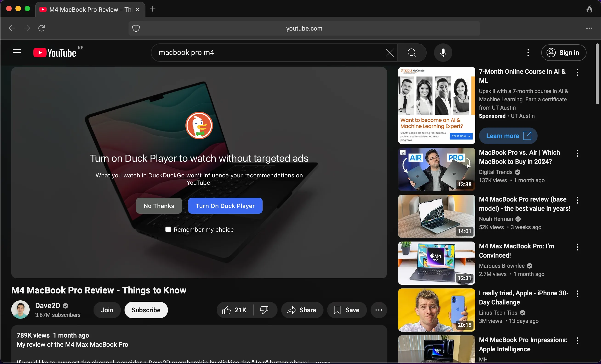The image size is (601, 364).
Task: Open menu for Marques Brownlee's video
Action: click(577, 247)
